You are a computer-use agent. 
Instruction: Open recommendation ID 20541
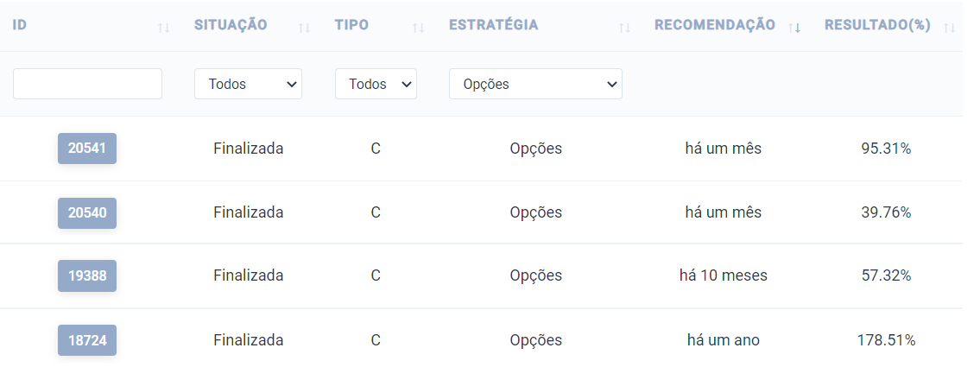87,149
